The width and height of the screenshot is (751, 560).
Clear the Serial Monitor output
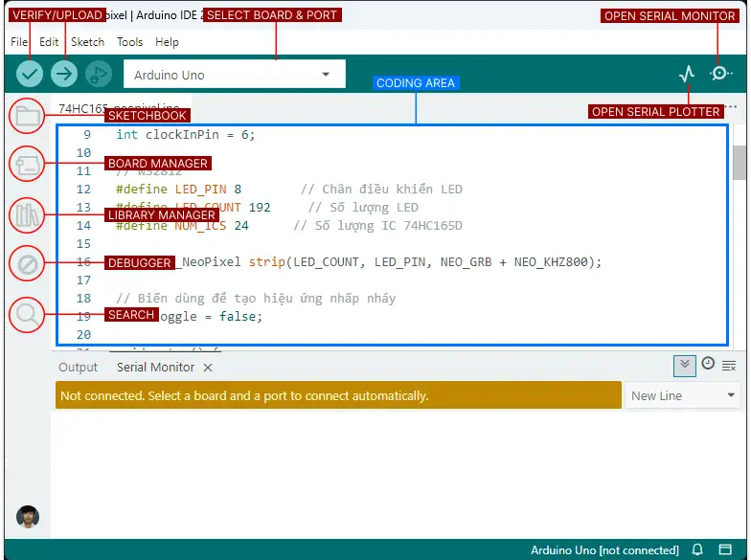[729, 366]
